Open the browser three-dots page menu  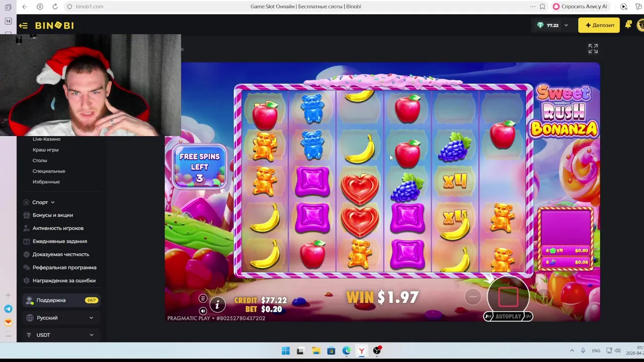tap(532, 7)
